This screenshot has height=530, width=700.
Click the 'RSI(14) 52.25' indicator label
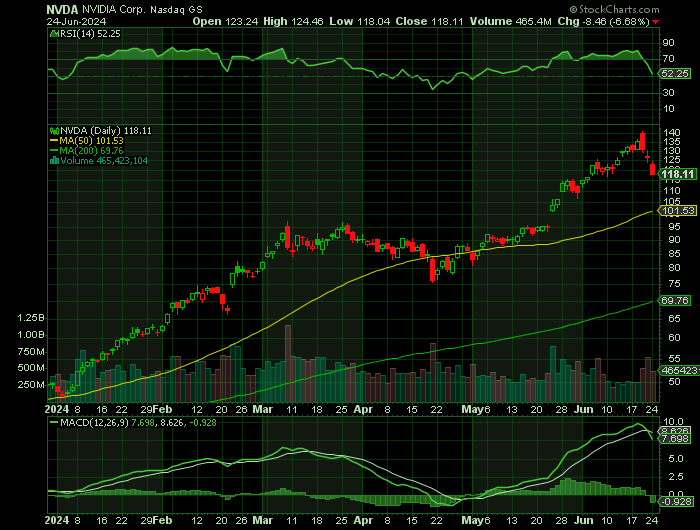[90, 33]
